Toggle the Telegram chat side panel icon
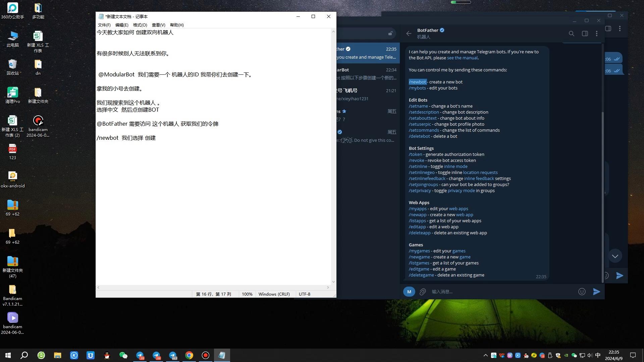Screen dimensions: 644x362 click(585, 34)
